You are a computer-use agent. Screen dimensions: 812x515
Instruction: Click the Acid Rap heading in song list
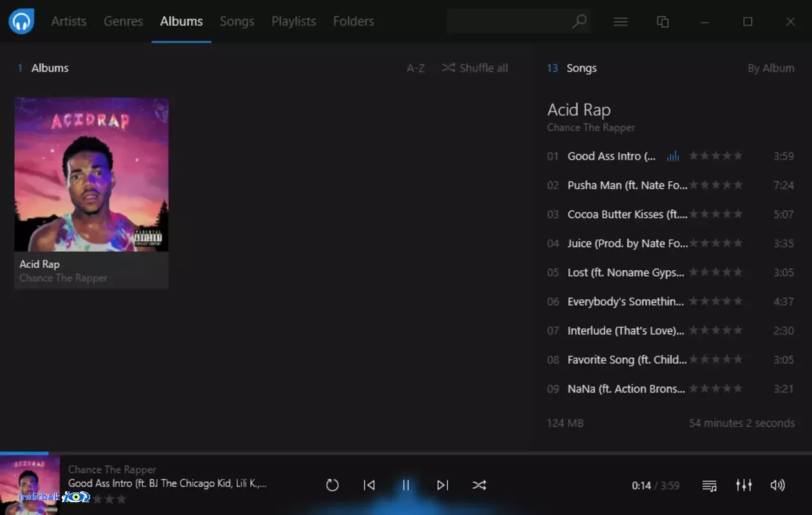(579, 110)
